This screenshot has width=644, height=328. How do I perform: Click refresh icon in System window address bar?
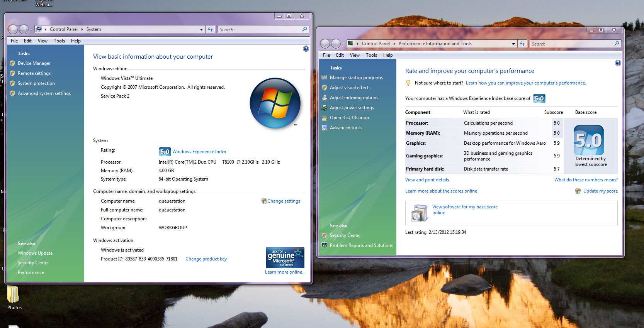click(210, 29)
